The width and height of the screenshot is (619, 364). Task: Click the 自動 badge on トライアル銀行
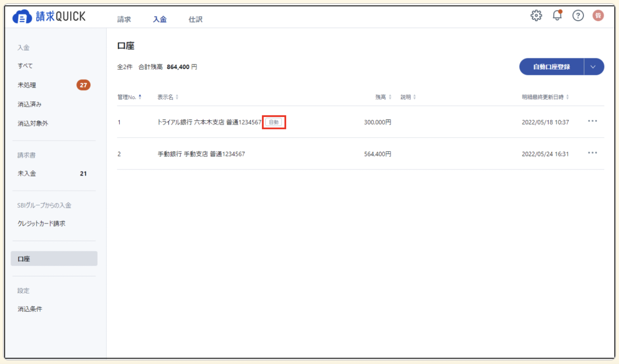274,122
